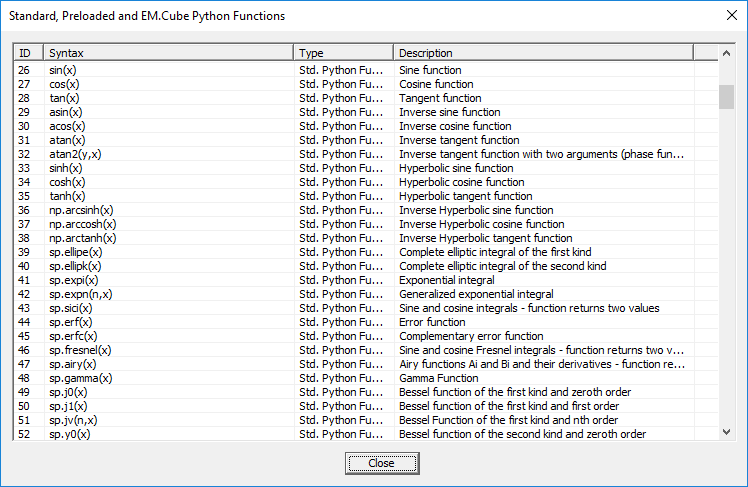This screenshot has width=748, height=487.
Task: Select the sp.fresnel(x) function row
Action: pos(80,350)
